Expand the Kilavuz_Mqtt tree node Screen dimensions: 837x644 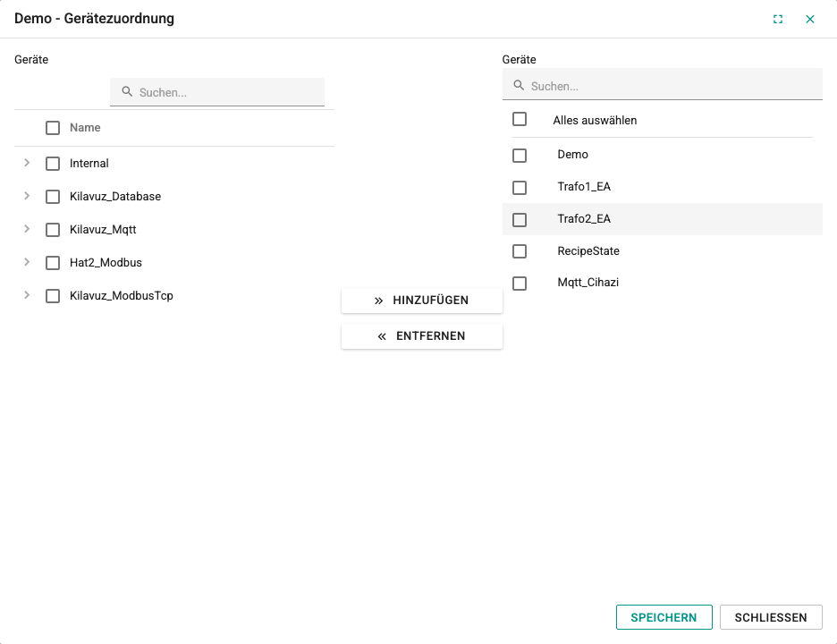(27, 229)
